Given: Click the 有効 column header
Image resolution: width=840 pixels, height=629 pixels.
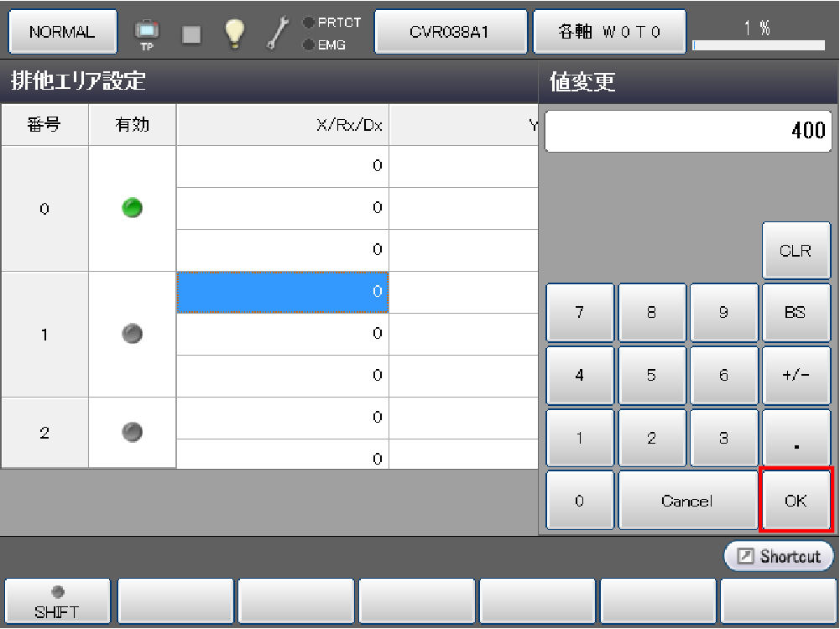Looking at the screenshot, I should 132,125.
